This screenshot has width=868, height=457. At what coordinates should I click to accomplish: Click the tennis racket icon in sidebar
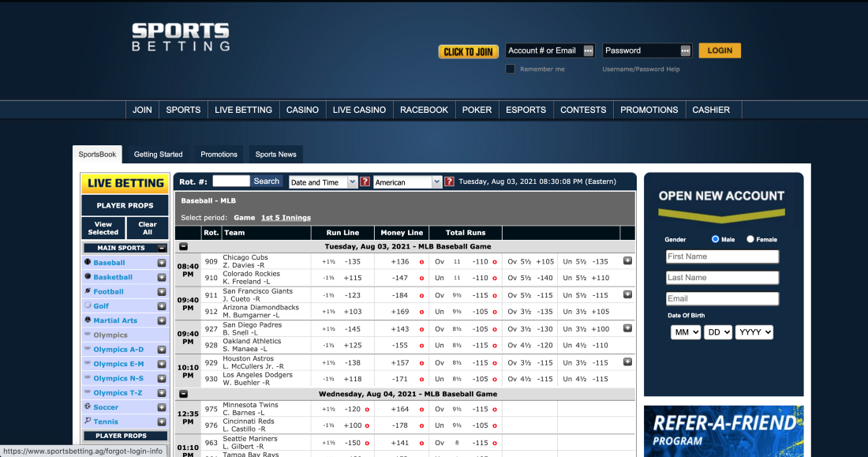88,421
